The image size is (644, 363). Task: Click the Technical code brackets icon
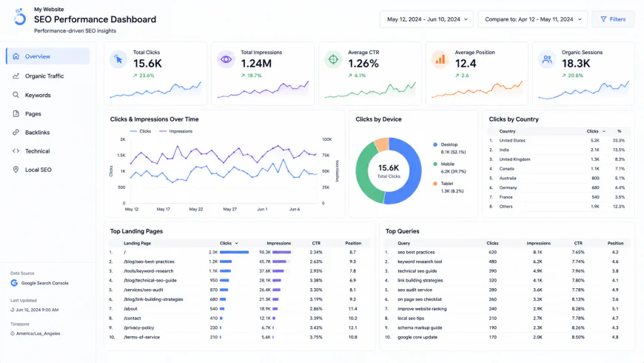tap(16, 151)
